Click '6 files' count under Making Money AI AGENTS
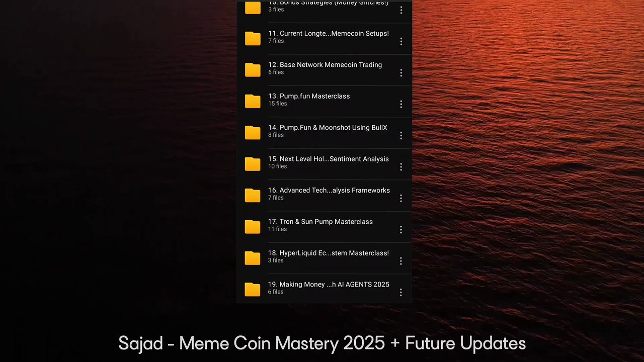The height and width of the screenshot is (362, 644). [x=276, y=292]
